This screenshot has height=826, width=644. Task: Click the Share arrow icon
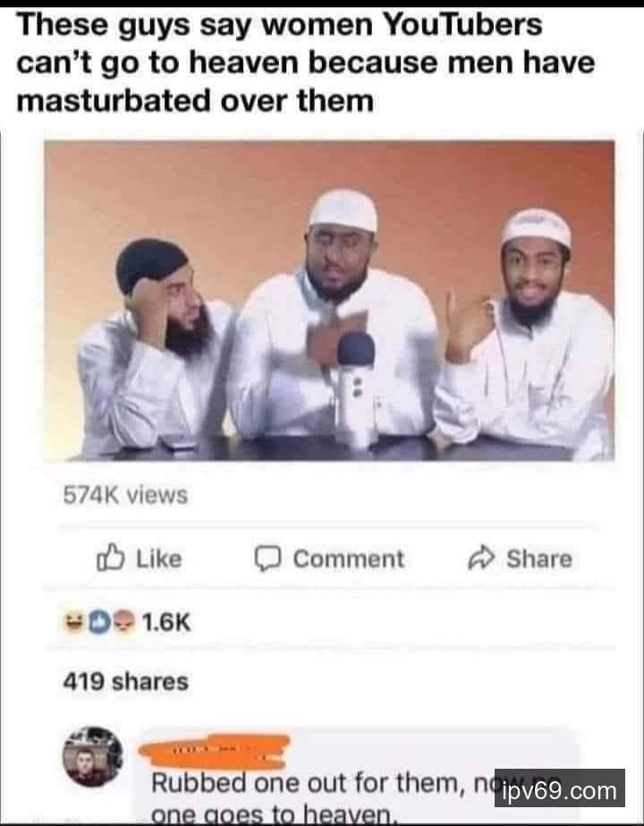point(481,558)
